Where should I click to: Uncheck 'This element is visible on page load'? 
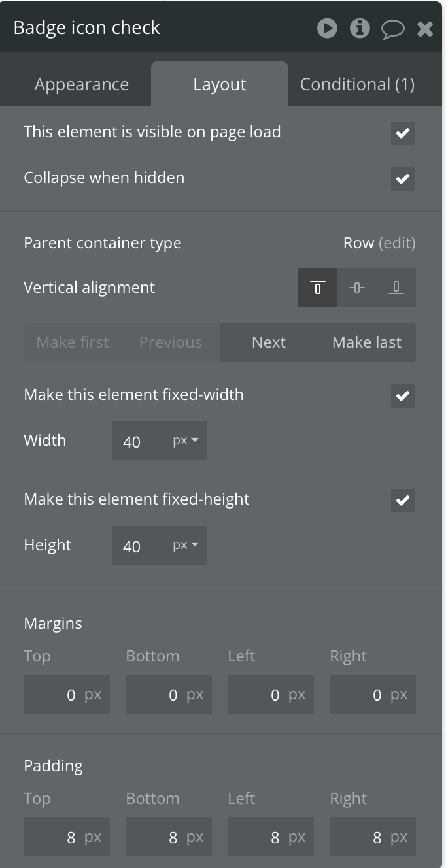(x=403, y=133)
